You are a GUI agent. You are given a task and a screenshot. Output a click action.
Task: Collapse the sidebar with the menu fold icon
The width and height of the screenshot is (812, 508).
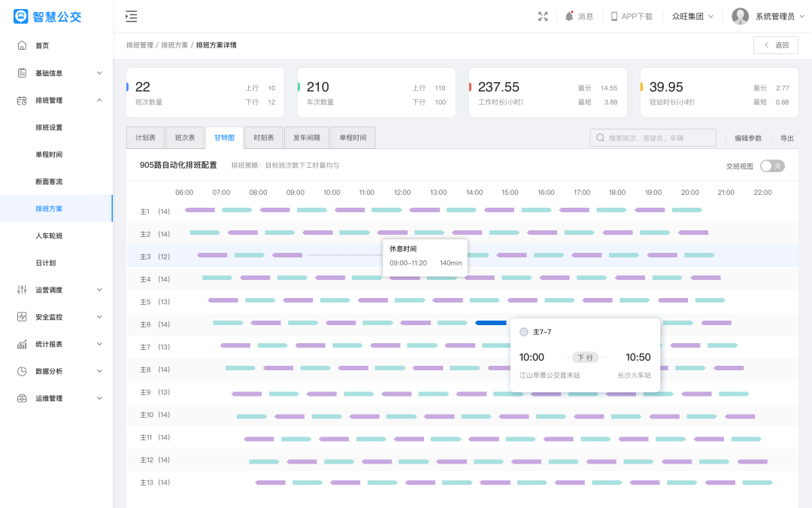(x=132, y=17)
